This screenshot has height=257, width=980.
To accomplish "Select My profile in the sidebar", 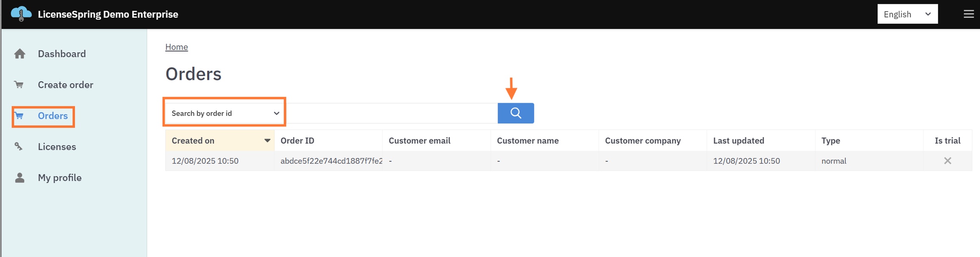I will pos(60,178).
